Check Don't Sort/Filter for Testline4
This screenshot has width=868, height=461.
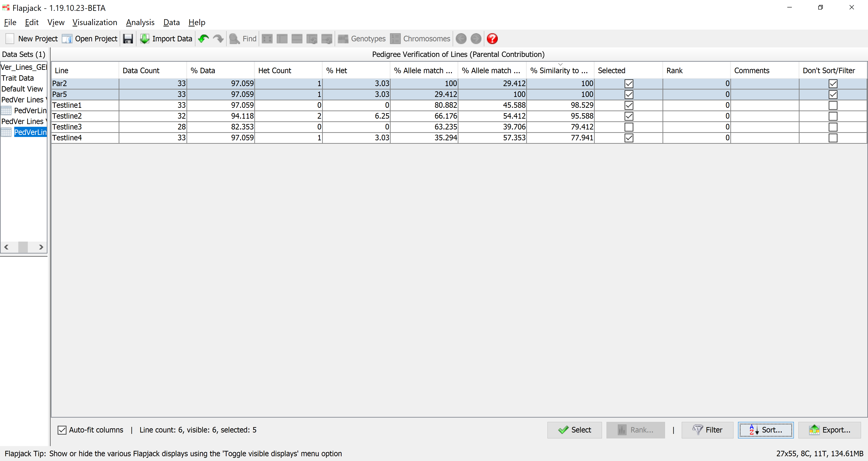pyautogui.click(x=833, y=137)
